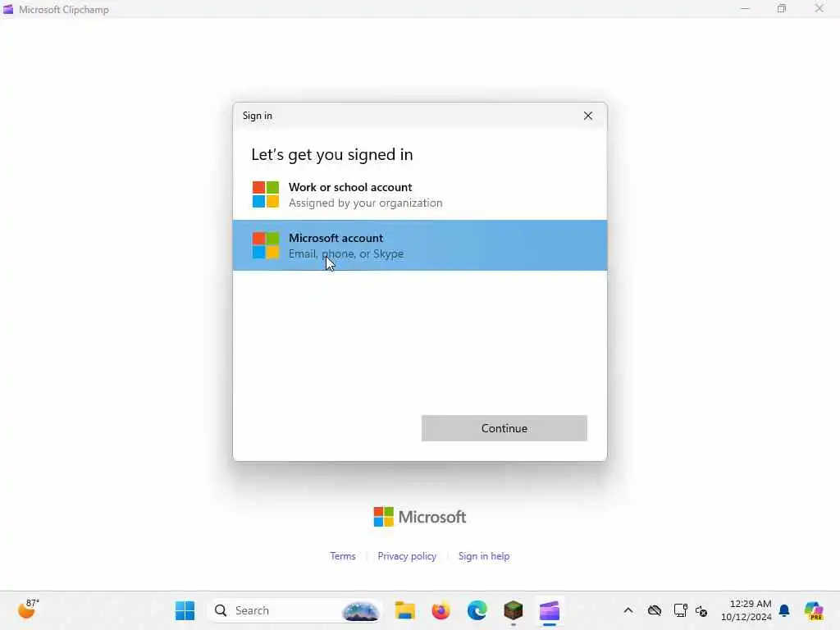Click the Continue button
840x630 pixels.
504,428
